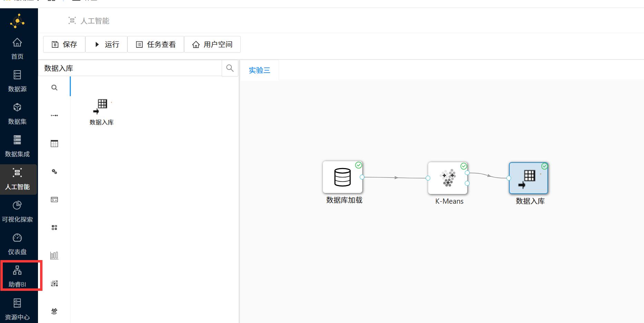Switch to 实验三 tab

(x=259, y=70)
